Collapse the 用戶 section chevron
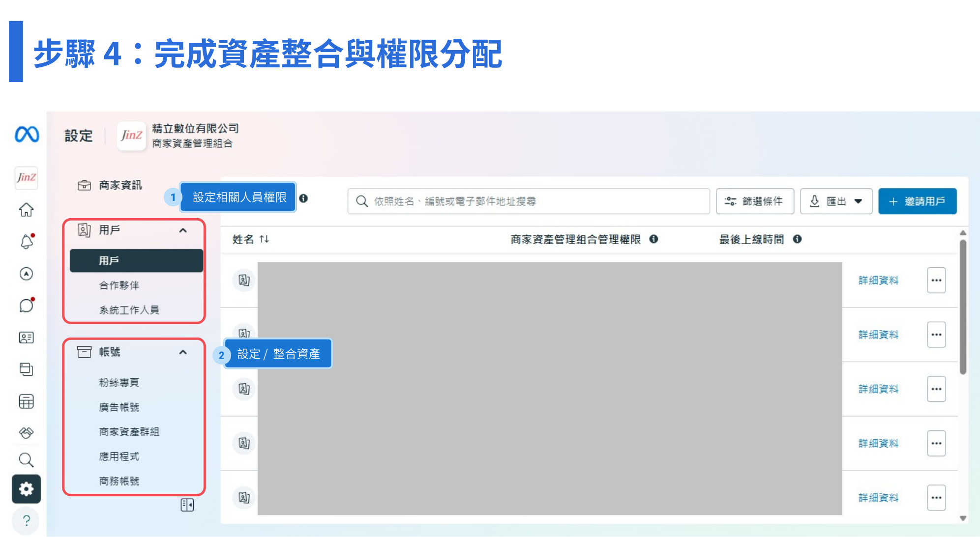This screenshot has width=980, height=537. point(183,230)
